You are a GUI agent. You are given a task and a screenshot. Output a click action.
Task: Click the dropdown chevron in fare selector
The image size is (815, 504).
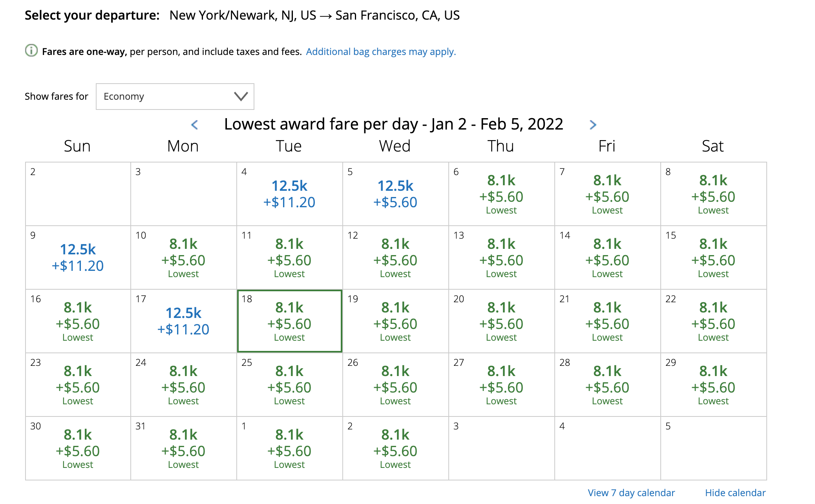(241, 97)
